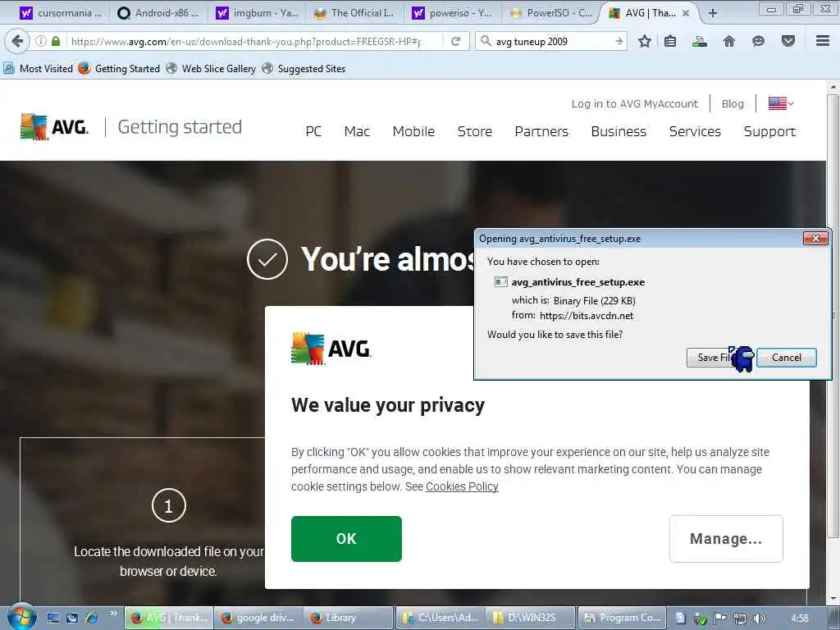Click the network tray icon
The height and width of the screenshot is (630, 840).
pyautogui.click(x=739, y=619)
